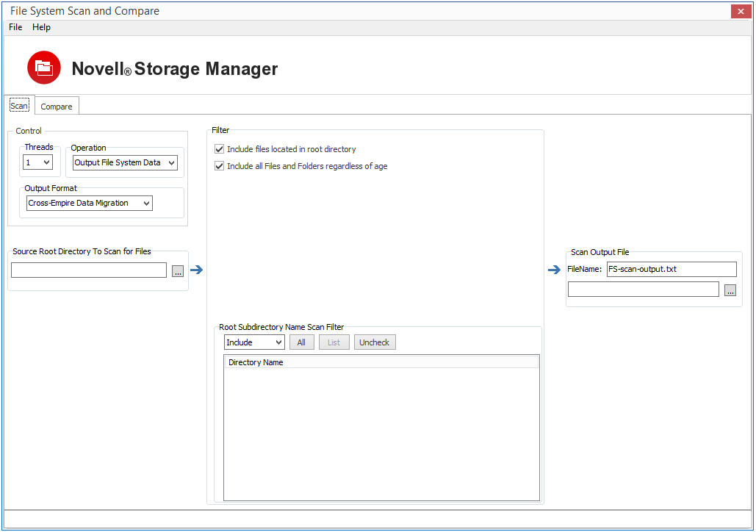Uncheck Include all Files and Folders regardless of age
Viewport: 756px width, 532px height.
tap(220, 166)
